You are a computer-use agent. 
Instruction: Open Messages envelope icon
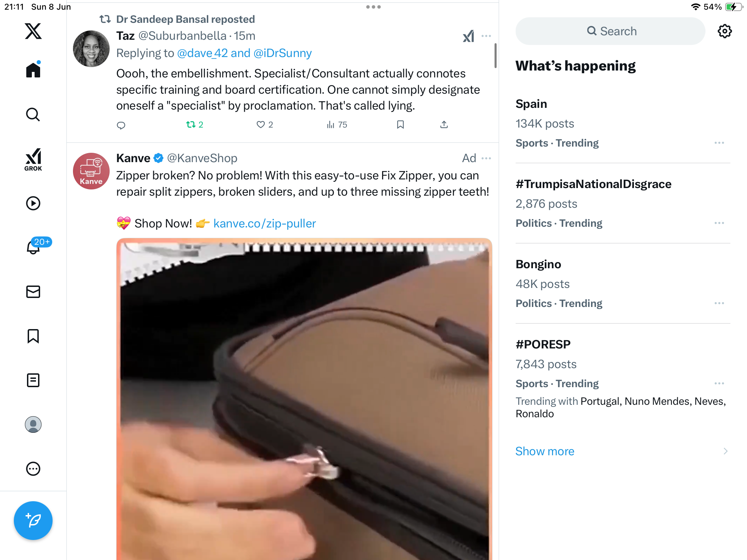(33, 292)
